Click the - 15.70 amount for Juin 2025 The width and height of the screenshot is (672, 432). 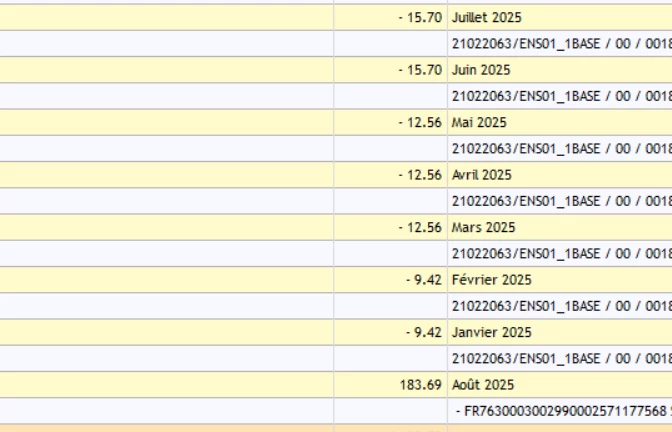coord(420,70)
